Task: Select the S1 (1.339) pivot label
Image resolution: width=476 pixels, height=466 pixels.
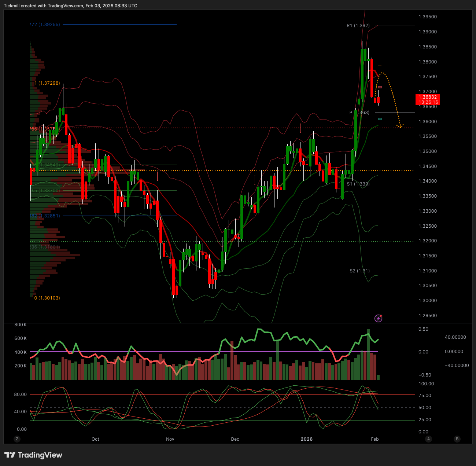Action: (x=358, y=184)
